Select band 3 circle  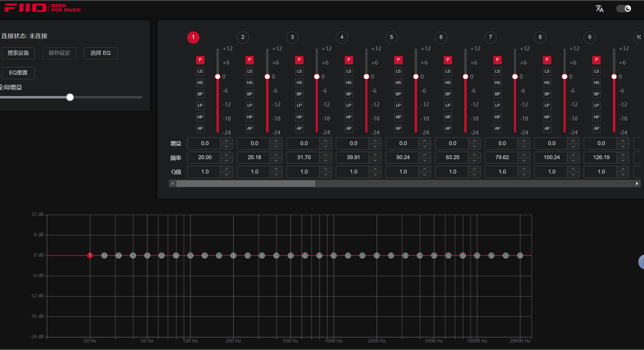(x=292, y=37)
